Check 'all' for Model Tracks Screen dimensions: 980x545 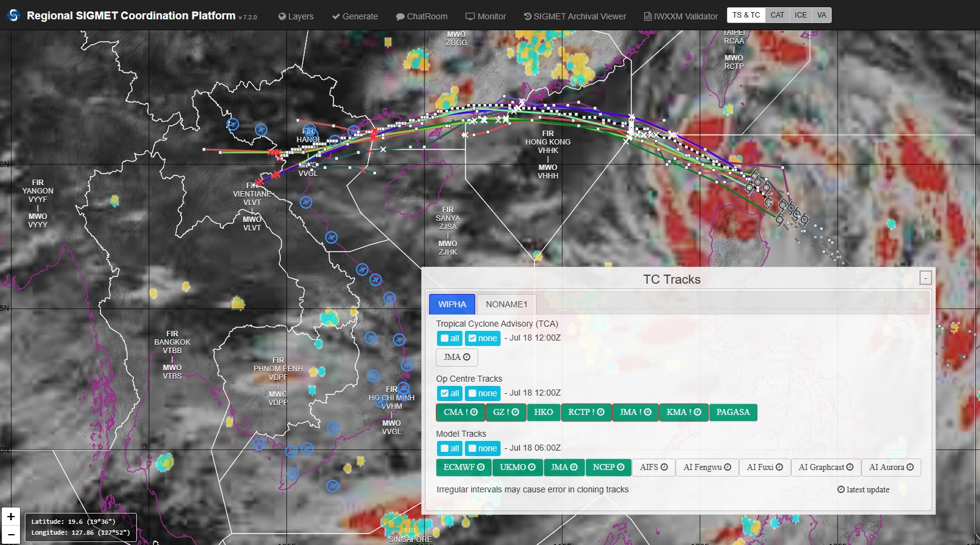click(x=450, y=448)
